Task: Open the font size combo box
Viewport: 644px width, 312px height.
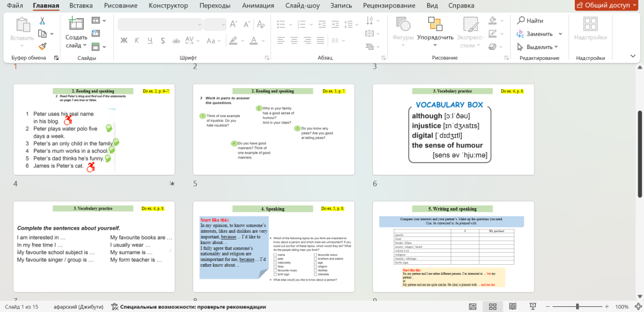Action: pyautogui.click(x=215, y=25)
